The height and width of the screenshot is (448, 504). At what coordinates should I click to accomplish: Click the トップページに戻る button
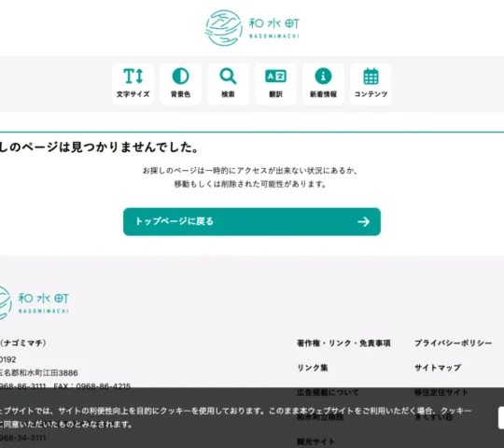point(252,222)
